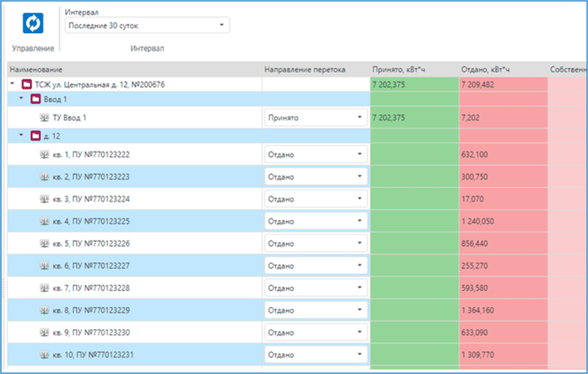
Task: Collapse the Ввод 1 tree group
Action: (x=21, y=99)
